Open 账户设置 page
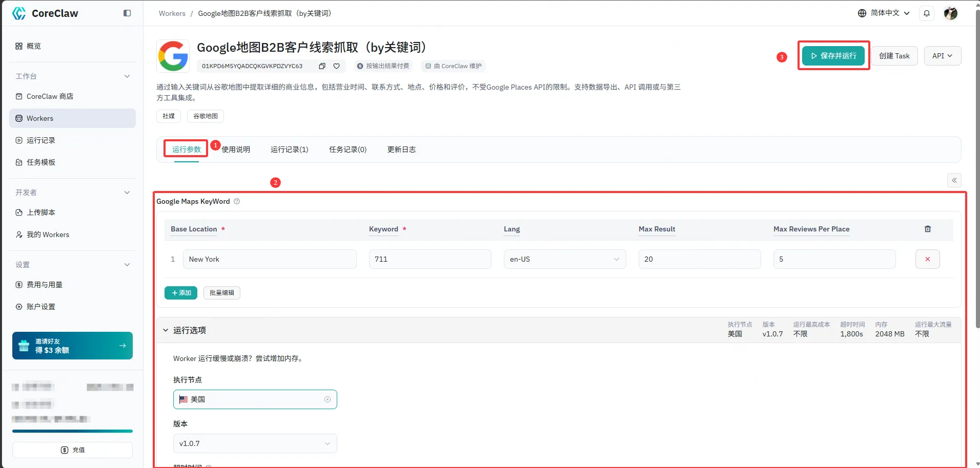980x468 pixels. (x=72, y=307)
